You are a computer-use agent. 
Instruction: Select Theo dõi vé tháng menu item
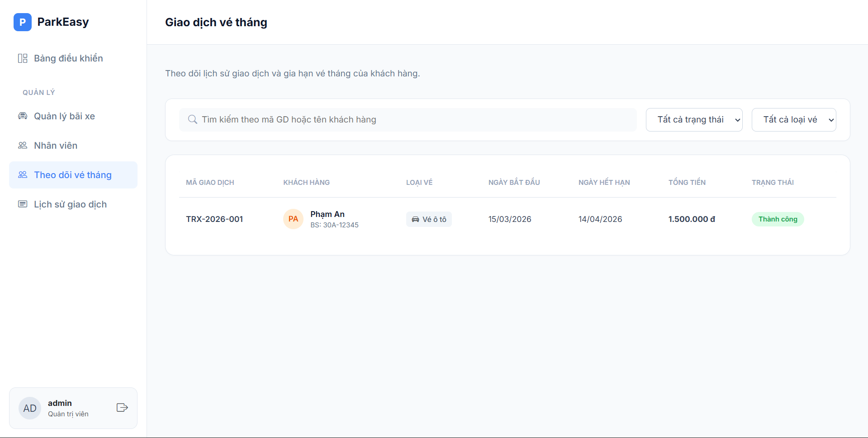pyautogui.click(x=73, y=175)
